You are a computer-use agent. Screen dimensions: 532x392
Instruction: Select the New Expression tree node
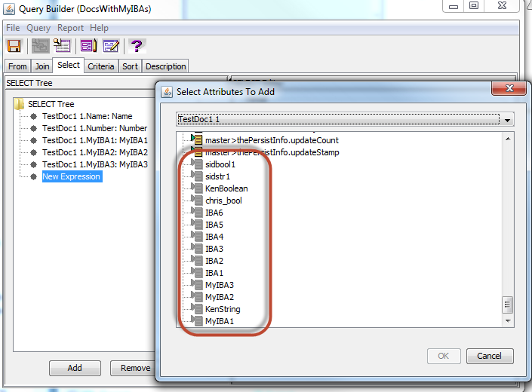tap(71, 176)
